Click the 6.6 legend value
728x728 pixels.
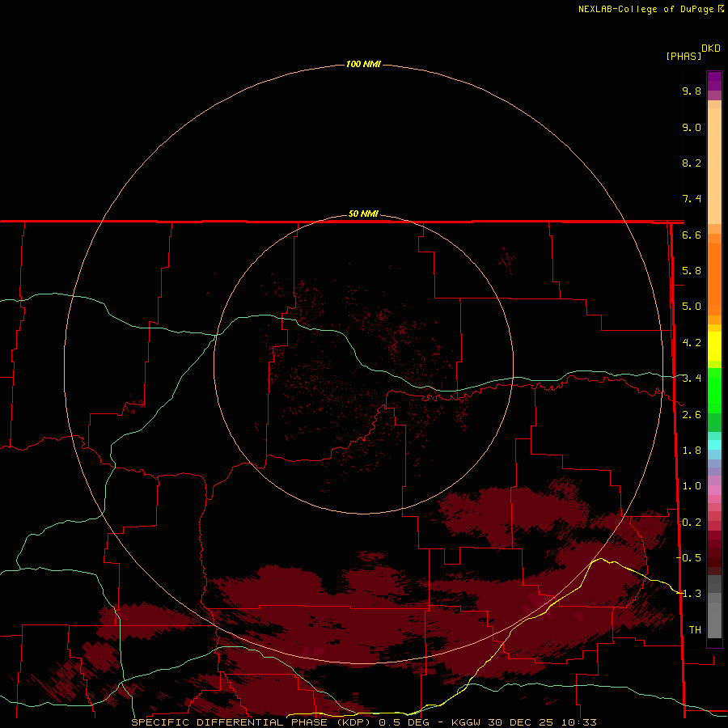pos(692,235)
